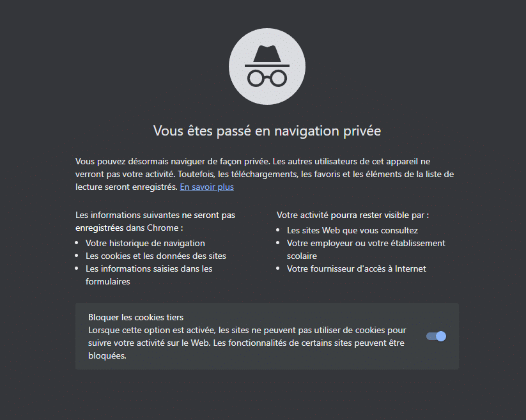Open the "En savoir plus" link

206,187
